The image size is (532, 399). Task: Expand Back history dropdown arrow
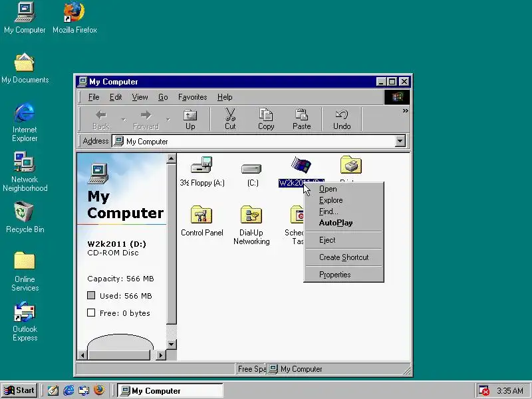tap(124, 120)
